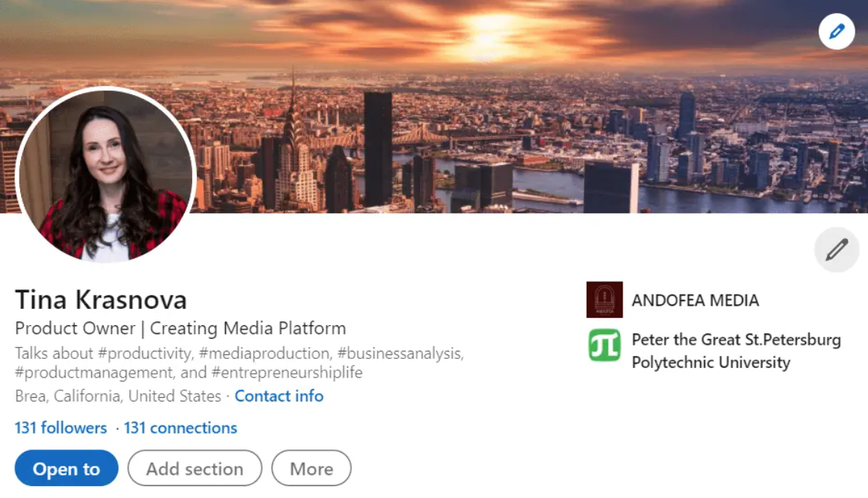Viewport: 868px width, 498px height.
Task: Open the Polytechnic University green logo
Action: click(605, 345)
